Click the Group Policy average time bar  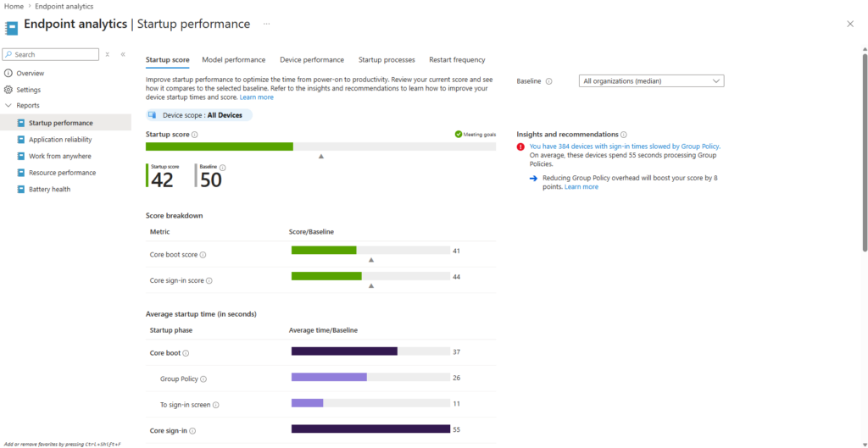(330, 377)
